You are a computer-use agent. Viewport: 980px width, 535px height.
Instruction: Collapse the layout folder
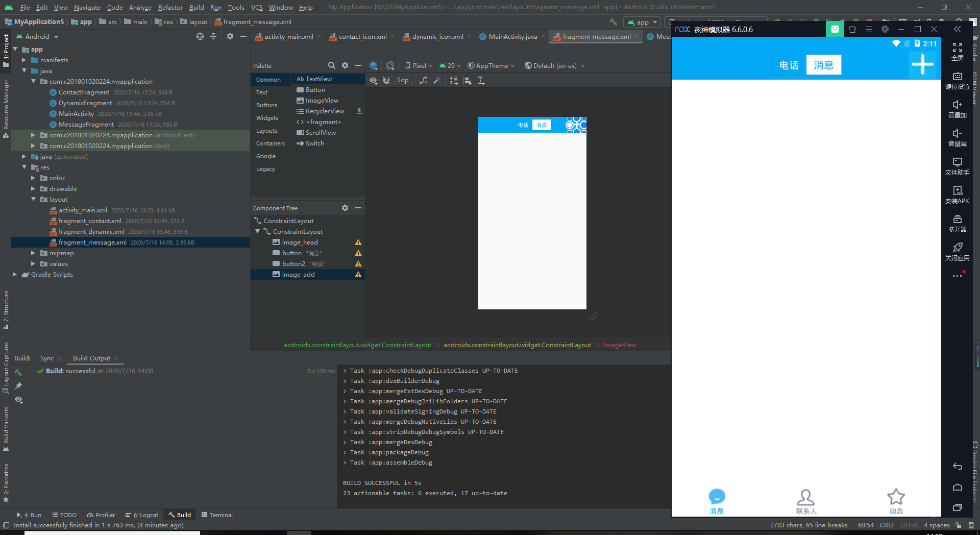pyautogui.click(x=33, y=199)
